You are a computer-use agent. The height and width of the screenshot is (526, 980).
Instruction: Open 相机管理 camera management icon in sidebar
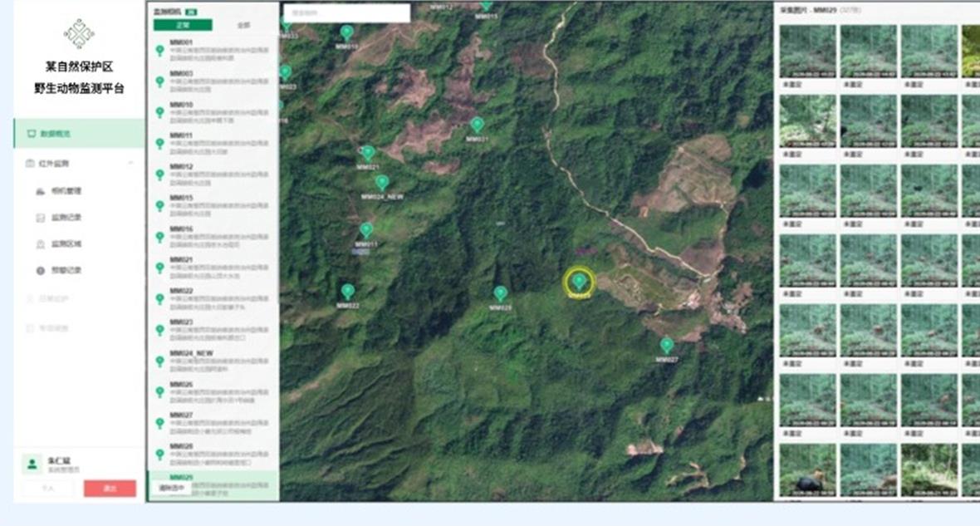click(41, 191)
